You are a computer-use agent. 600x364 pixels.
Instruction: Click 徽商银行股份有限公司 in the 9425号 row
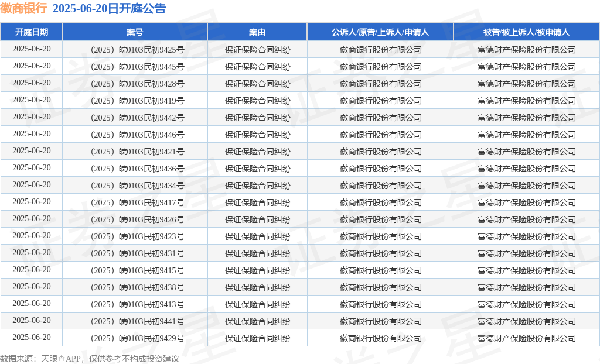381,50
